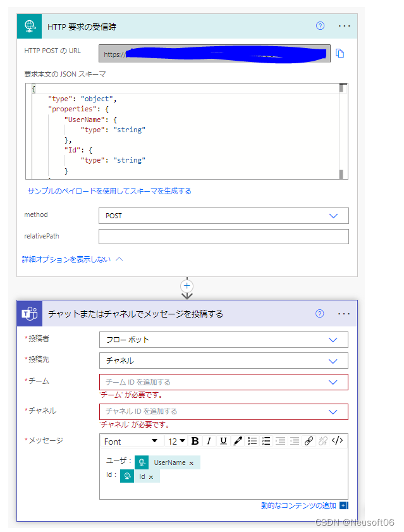Click the "UserName" line in the schema

tap(90, 120)
